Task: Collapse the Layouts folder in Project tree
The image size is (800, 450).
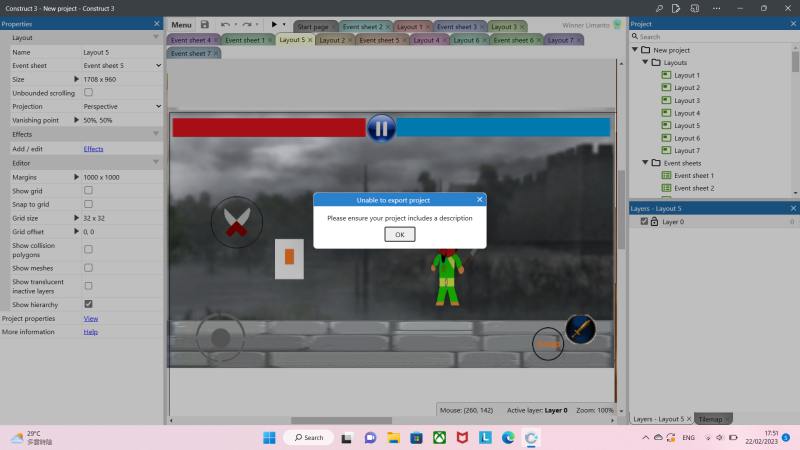Action: (645, 62)
